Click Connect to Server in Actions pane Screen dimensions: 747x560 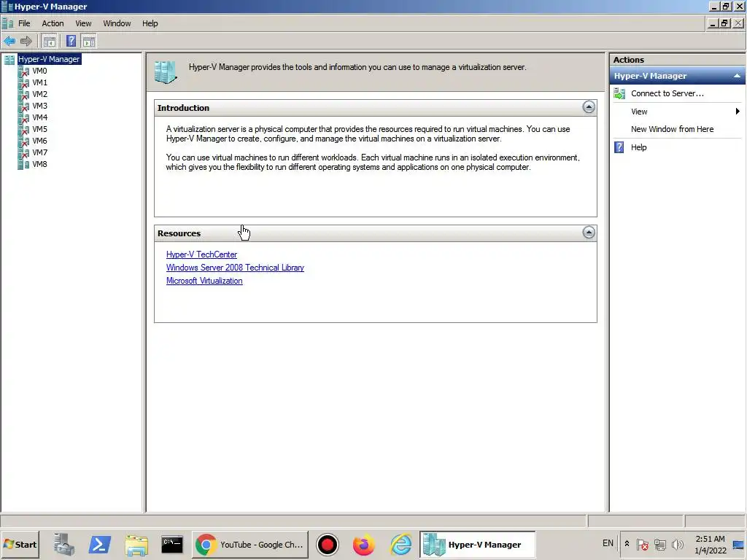(667, 93)
